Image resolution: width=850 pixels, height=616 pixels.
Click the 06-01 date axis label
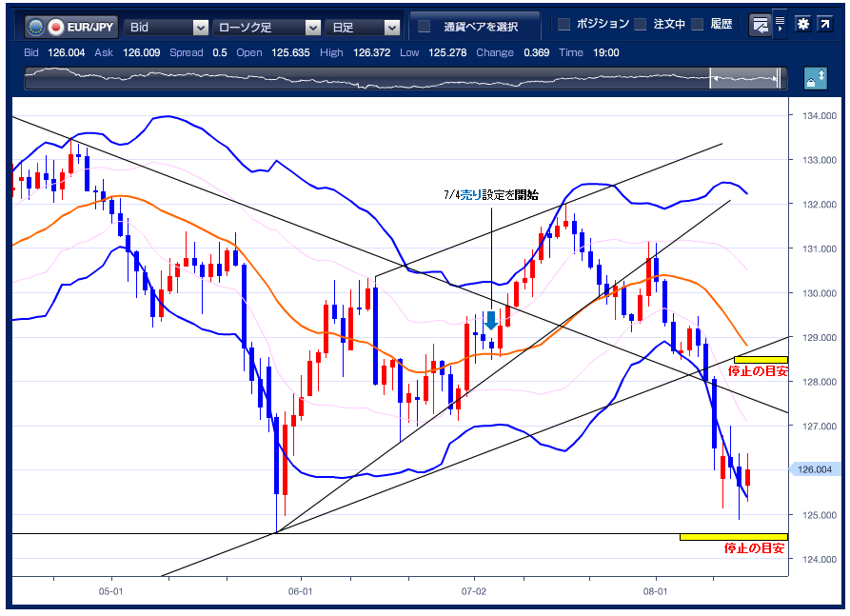pyautogui.click(x=300, y=591)
